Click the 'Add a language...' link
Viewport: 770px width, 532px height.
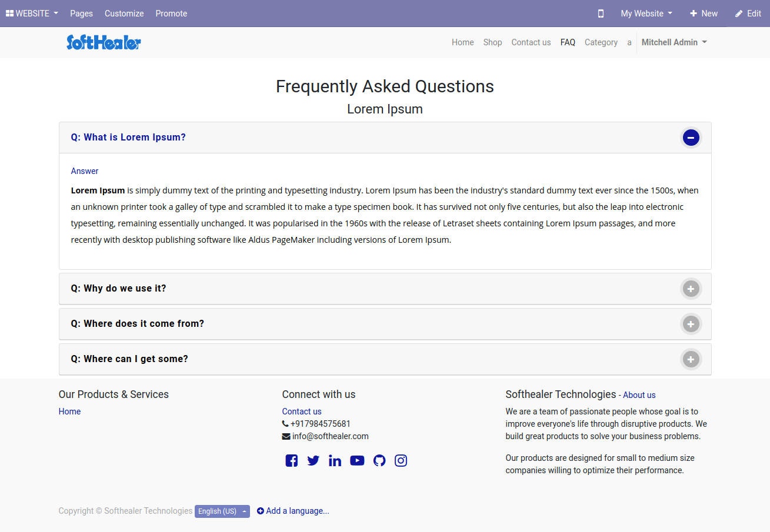click(293, 511)
